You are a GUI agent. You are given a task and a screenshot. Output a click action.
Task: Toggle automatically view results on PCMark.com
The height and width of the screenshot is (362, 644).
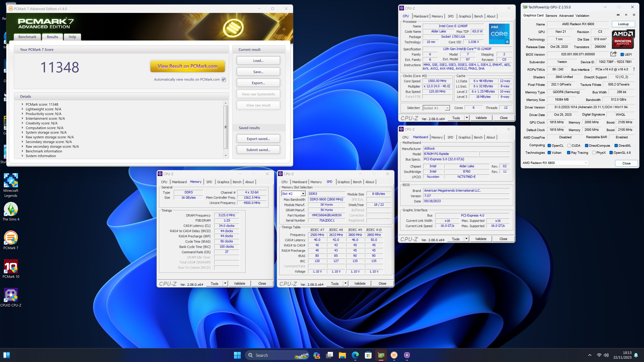pyautogui.click(x=223, y=80)
